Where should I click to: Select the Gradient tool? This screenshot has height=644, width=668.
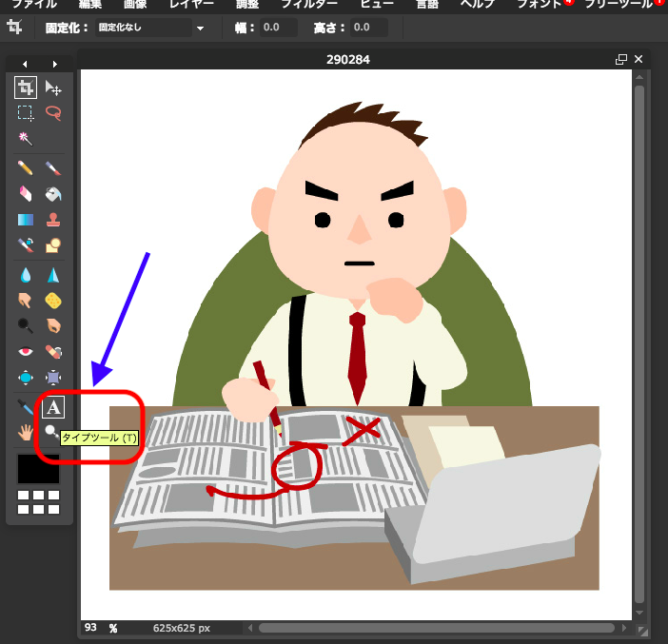tap(26, 220)
